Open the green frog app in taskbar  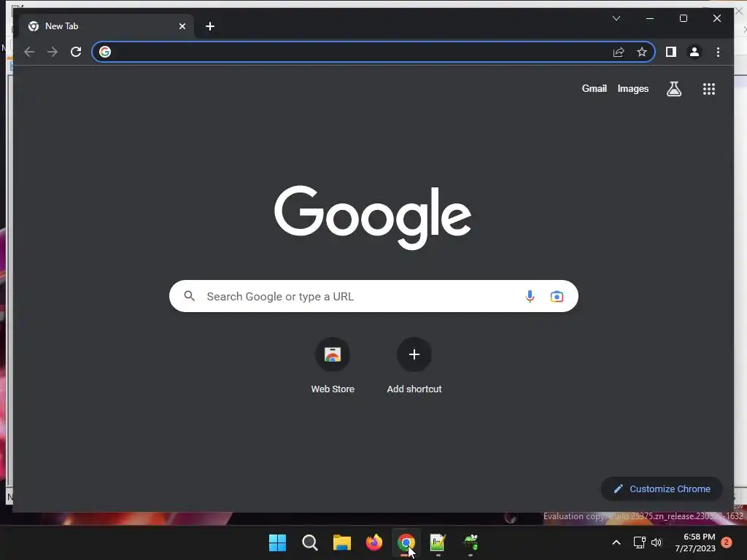point(471,542)
